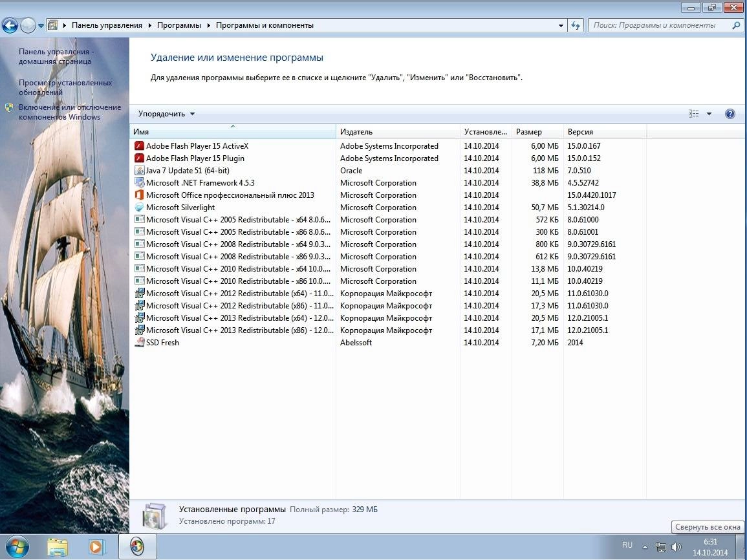Viewport: 747px width, 560px height.
Task: Click the search magnifier icon
Action: pos(736,25)
